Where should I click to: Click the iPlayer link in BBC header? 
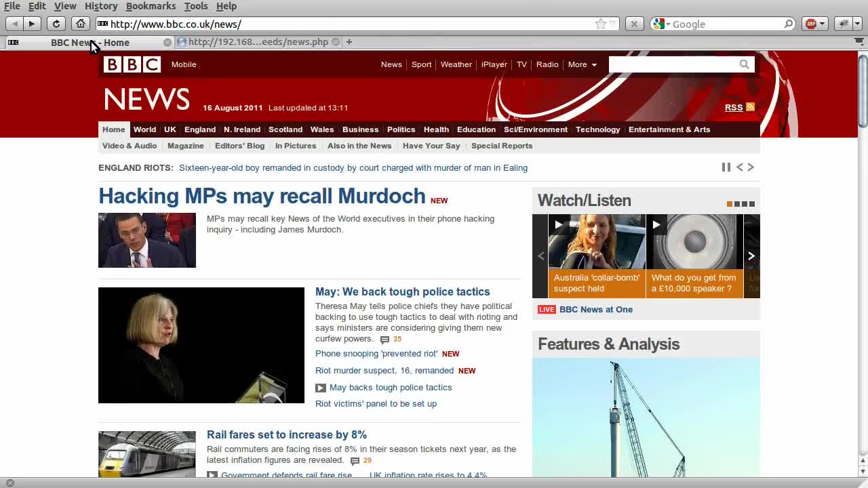[494, 64]
